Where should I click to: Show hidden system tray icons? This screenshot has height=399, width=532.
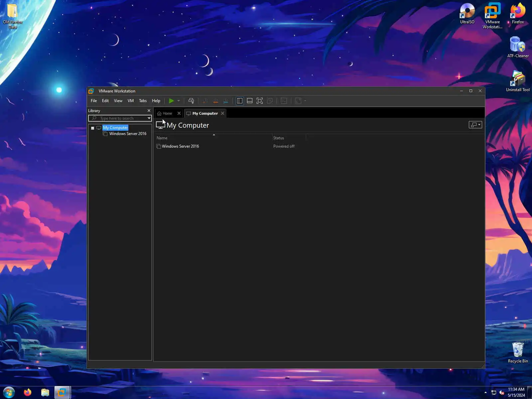pos(485,393)
